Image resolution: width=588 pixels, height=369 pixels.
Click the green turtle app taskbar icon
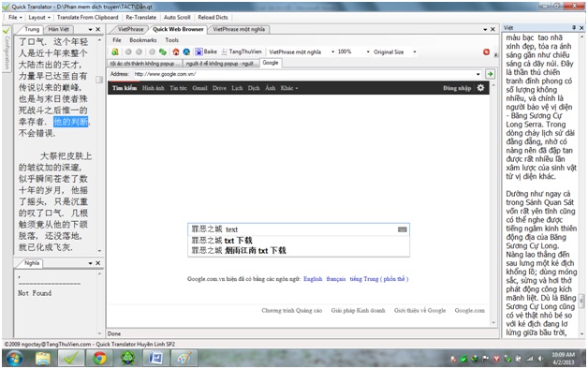click(127, 358)
